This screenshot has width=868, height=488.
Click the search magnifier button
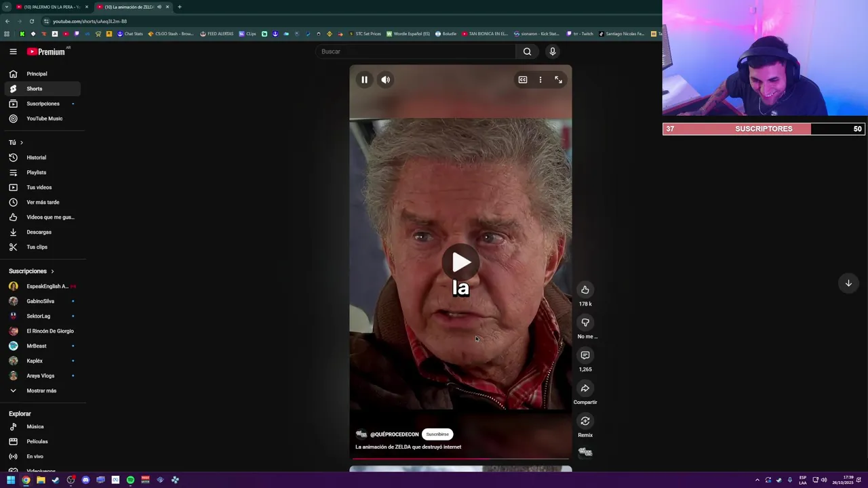tap(527, 52)
